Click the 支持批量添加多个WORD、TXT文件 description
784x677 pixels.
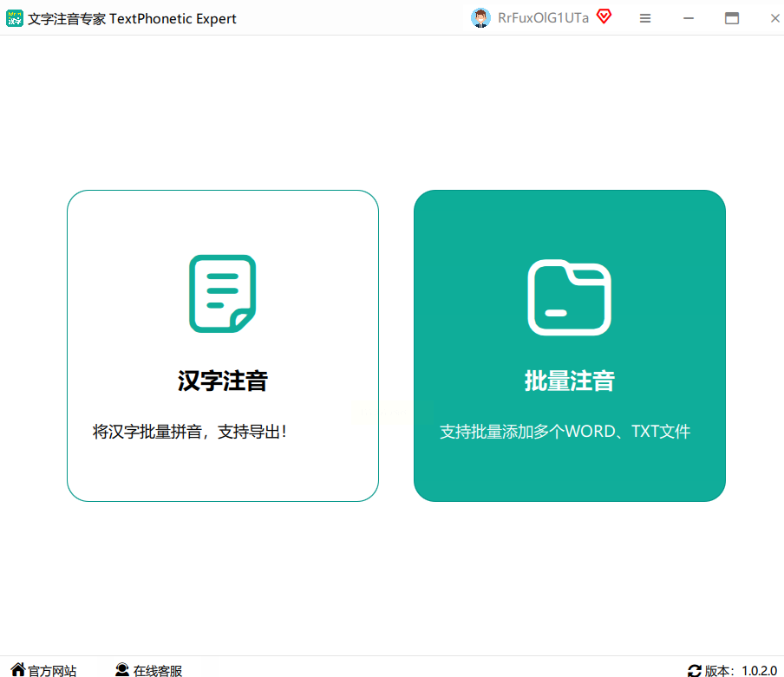tap(565, 432)
